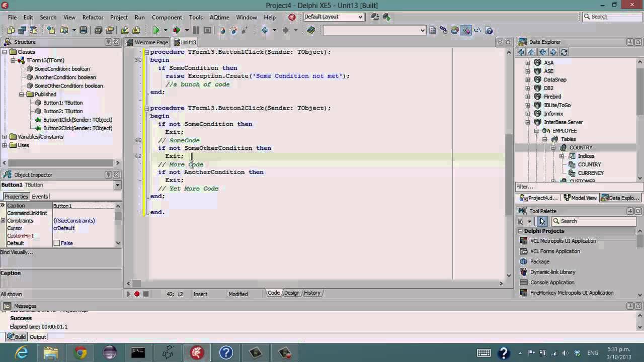The width and height of the screenshot is (644, 362).
Task: Expand the Firebird node in Data Explorer
Action: pos(528,97)
